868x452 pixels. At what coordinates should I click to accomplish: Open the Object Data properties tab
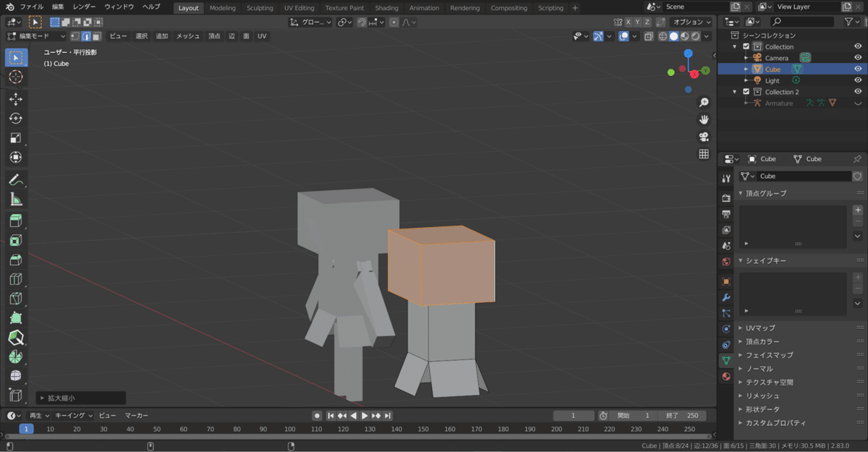pyautogui.click(x=726, y=359)
